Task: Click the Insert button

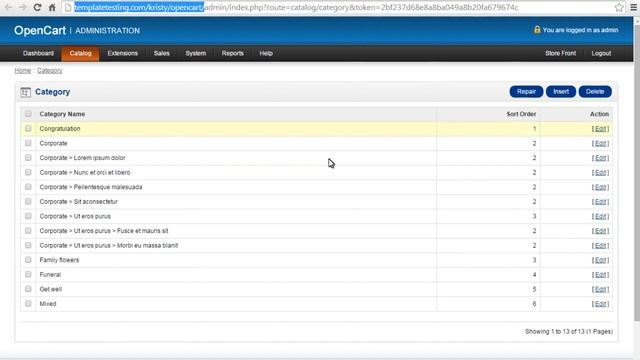Action: 561,92
